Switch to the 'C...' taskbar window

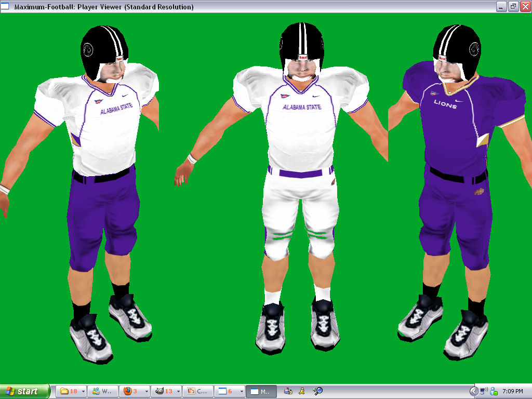tap(198, 391)
